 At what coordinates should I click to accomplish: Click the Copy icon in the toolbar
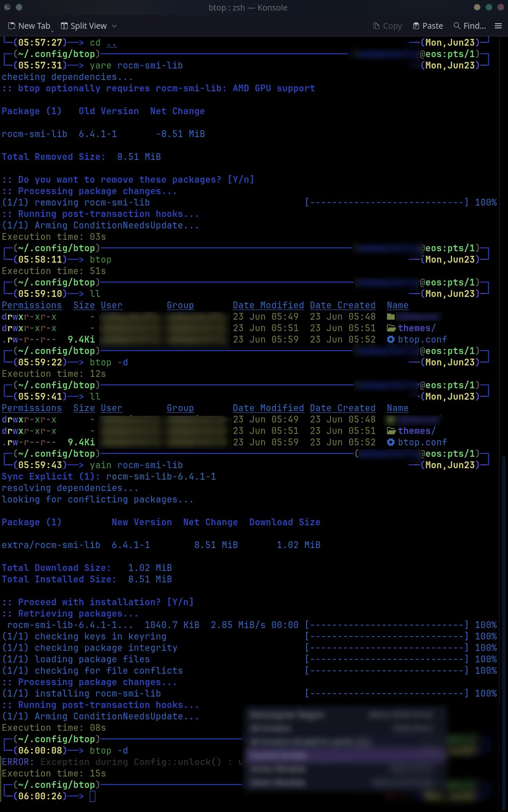click(376, 26)
